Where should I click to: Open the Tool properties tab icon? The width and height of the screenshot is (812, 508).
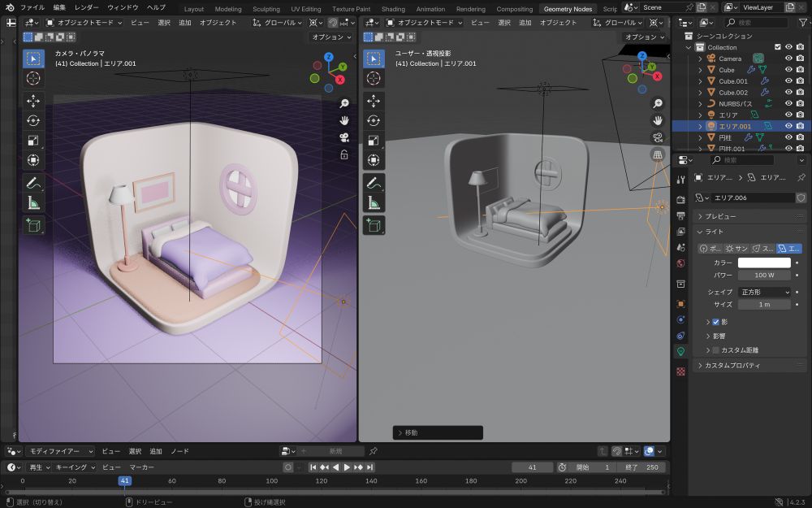(681, 180)
